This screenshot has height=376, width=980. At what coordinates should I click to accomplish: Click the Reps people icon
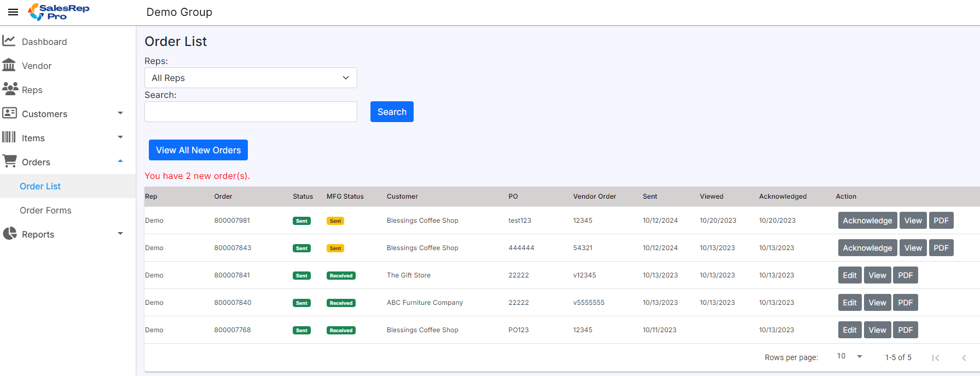[10, 89]
